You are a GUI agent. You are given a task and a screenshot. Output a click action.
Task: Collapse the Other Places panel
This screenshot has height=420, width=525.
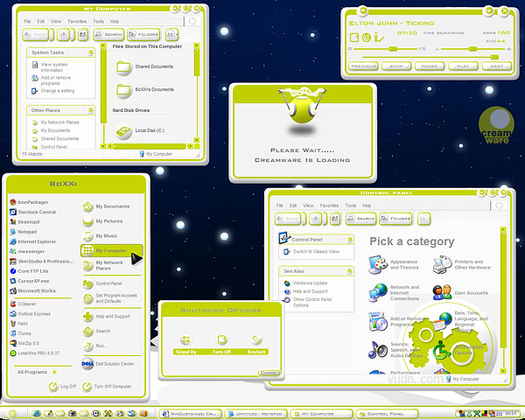pos(90,110)
